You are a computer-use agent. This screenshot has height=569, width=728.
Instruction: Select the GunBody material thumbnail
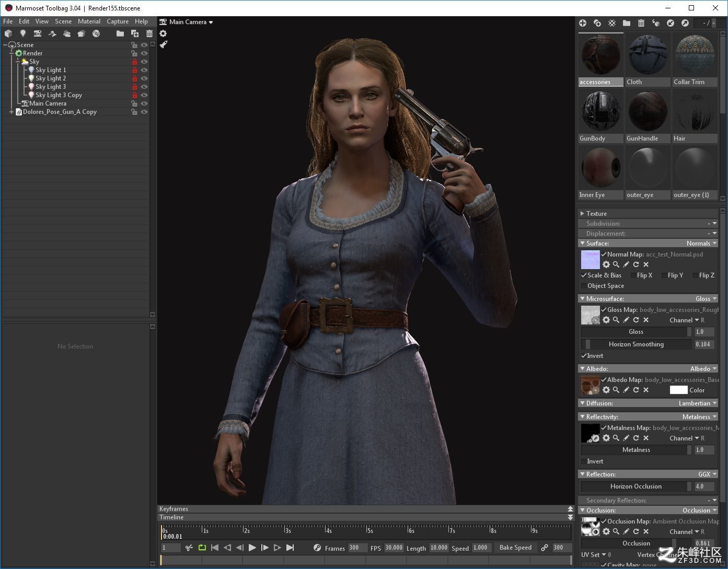pos(600,111)
